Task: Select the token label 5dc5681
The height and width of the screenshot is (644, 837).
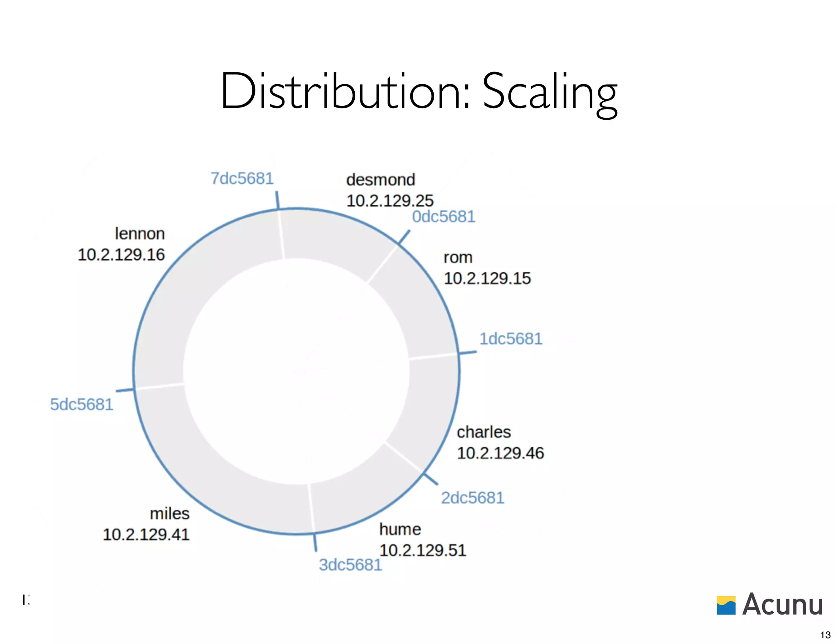Action: coord(81,404)
